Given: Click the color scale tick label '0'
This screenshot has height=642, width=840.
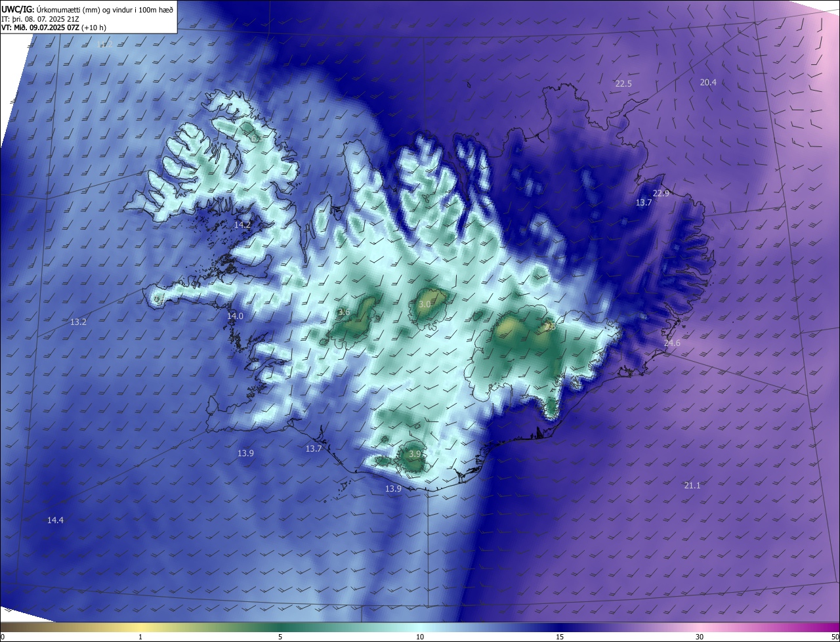Looking at the screenshot, I should (x=3, y=637).
